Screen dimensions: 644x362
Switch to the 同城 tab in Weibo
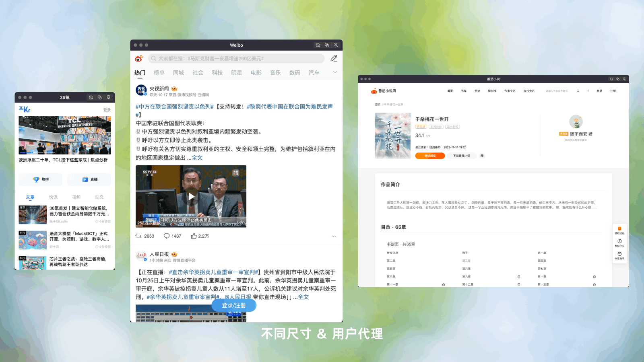pos(178,73)
